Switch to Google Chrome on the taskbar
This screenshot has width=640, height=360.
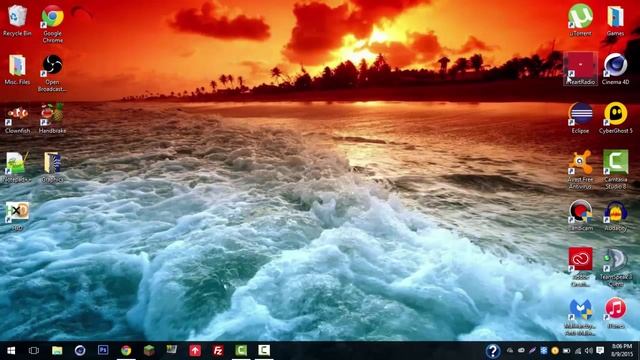point(126,351)
